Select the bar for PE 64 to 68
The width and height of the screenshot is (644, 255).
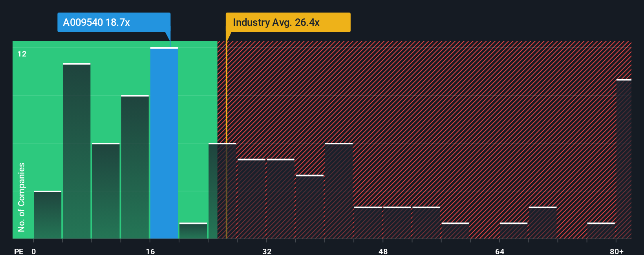(514, 231)
